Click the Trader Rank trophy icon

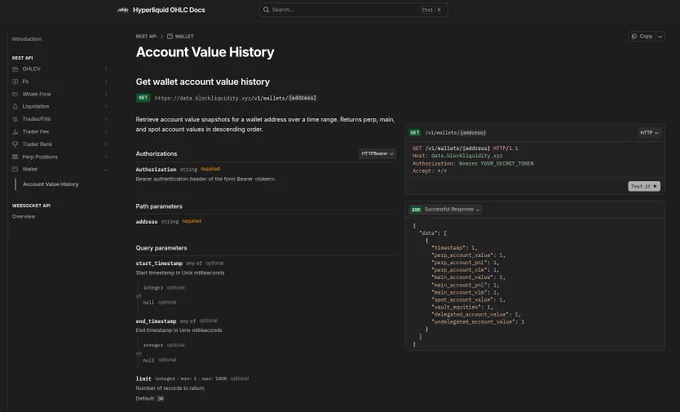point(15,144)
